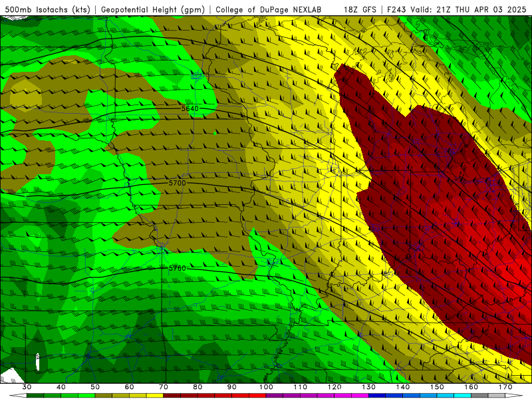Click the 60 value on the color scale
The image size is (532, 399).
click(129, 387)
